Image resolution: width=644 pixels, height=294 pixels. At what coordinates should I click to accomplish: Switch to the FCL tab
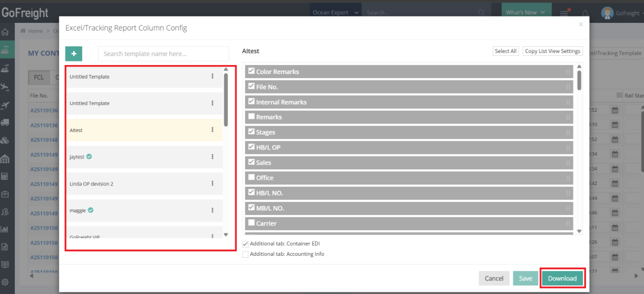[39, 77]
